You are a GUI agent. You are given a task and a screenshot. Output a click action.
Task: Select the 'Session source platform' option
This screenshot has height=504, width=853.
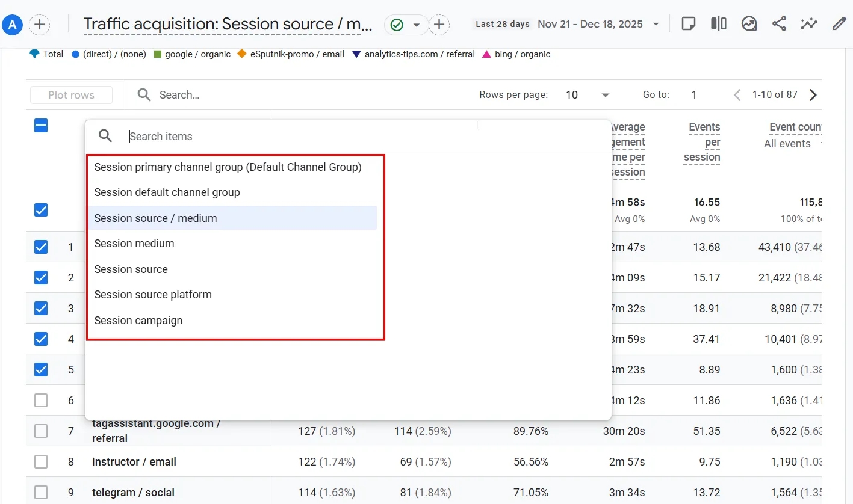coord(153,295)
